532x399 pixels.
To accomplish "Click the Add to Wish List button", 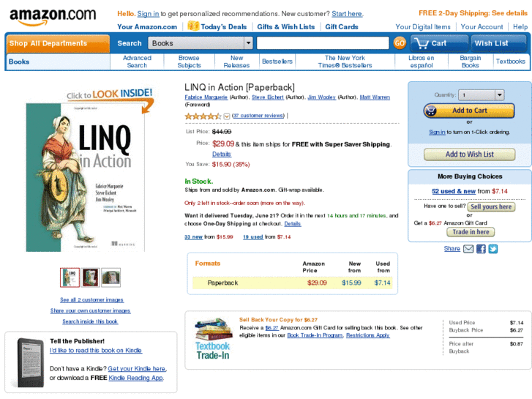I will 469,154.
